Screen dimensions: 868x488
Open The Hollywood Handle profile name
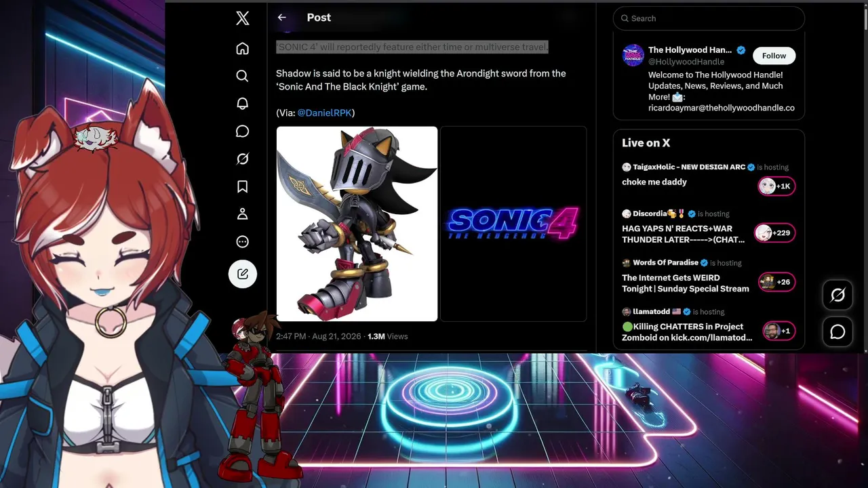[x=690, y=50]
